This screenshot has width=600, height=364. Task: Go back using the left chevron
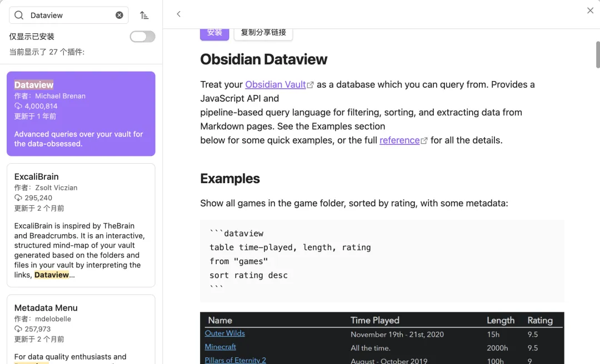(x=178, y=14)
